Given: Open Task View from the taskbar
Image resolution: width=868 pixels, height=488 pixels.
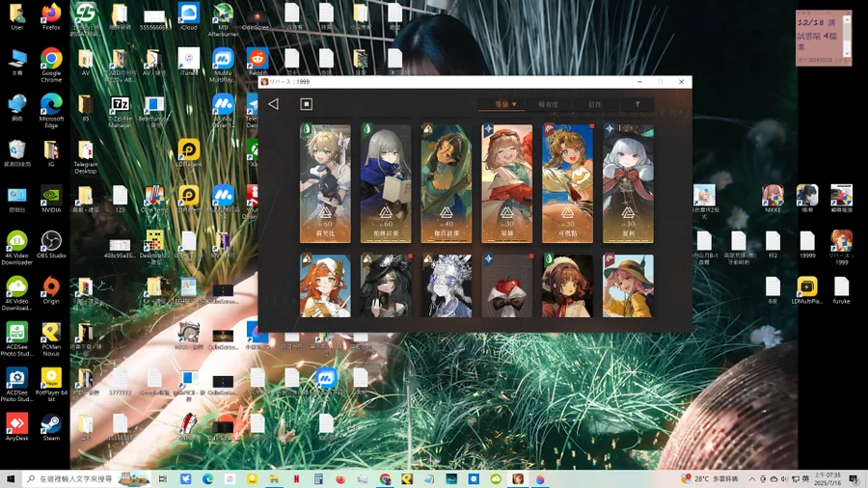Looking at the screenshot, I should (x=163, y=479).
